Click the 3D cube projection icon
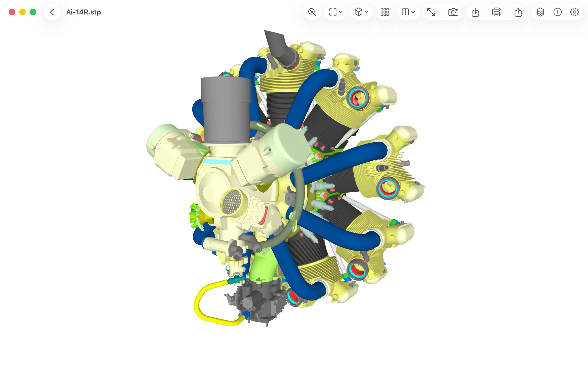588x369 pixels. 358,12
